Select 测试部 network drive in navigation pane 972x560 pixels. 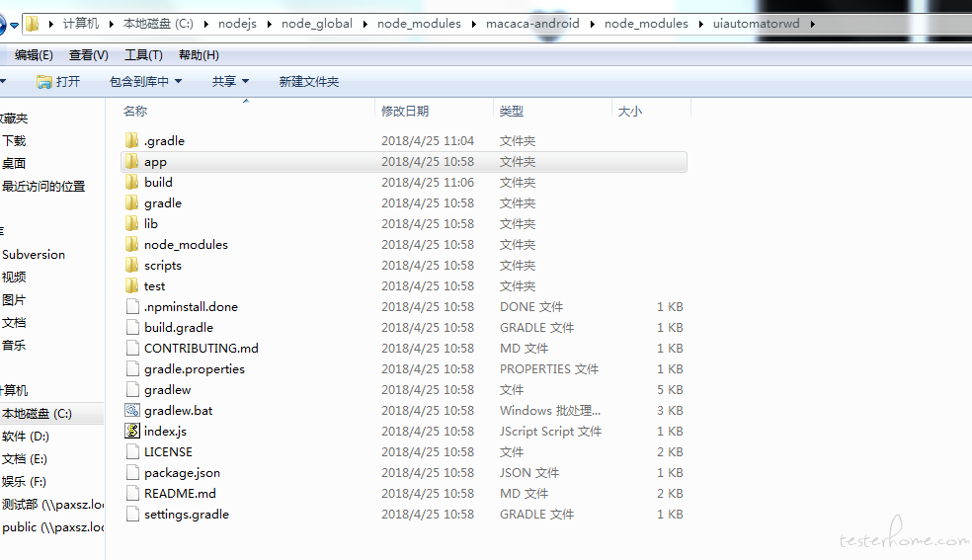[52, 505]
